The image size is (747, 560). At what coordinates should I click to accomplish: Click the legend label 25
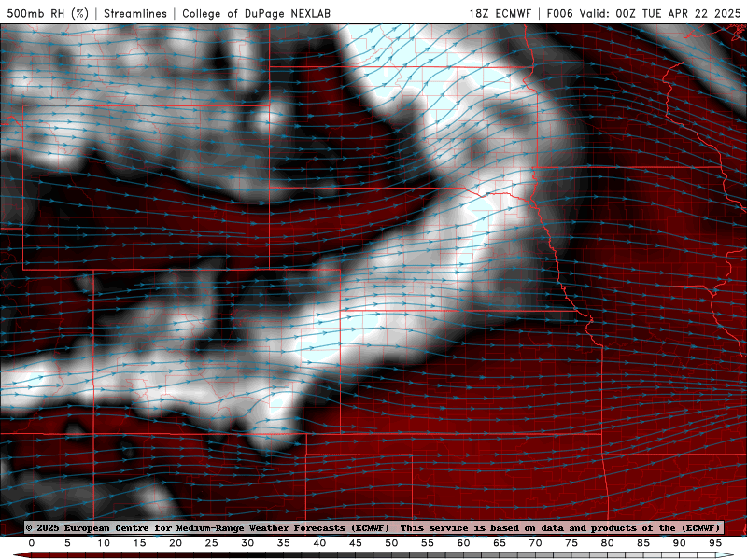pyautogui.click(x=211, y=543)
